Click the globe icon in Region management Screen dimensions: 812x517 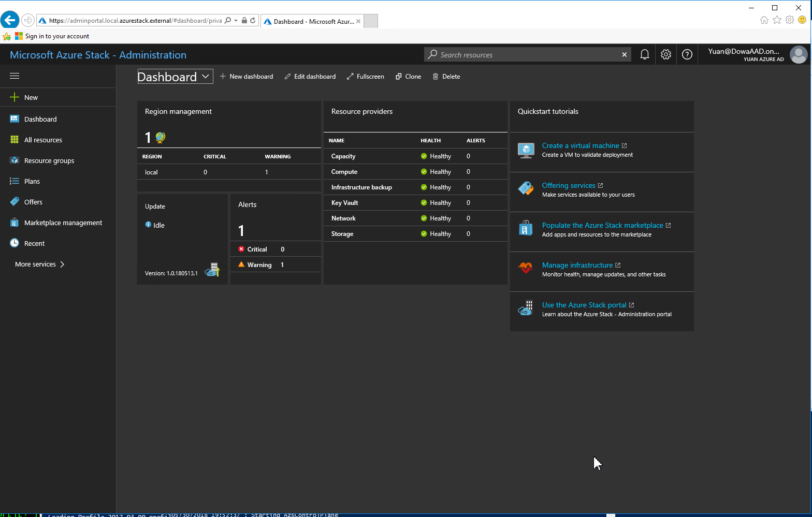160,137
